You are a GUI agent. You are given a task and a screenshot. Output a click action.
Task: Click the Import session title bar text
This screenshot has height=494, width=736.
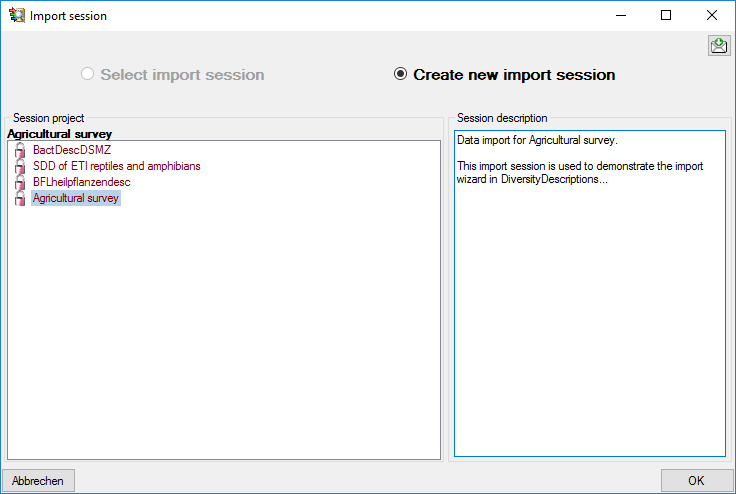[68, 16]
